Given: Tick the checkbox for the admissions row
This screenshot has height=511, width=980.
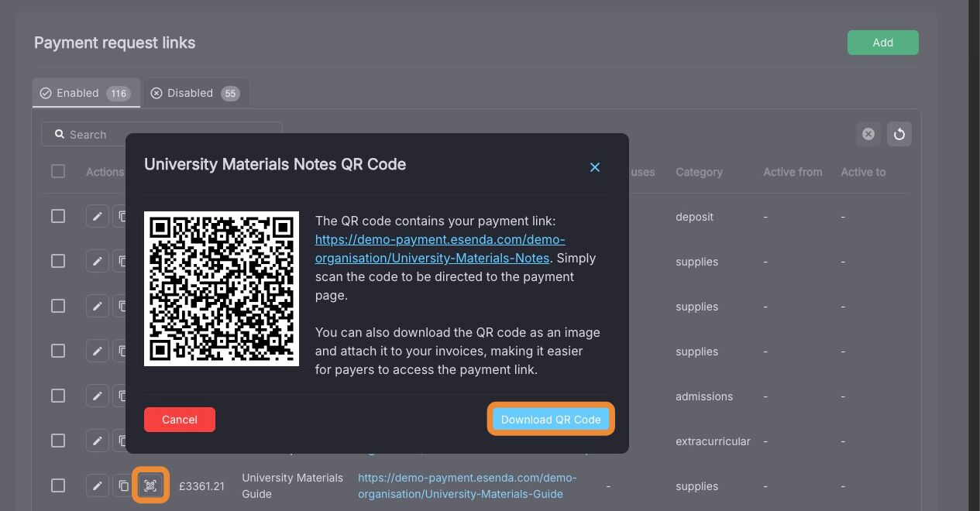Looking at the screenshot, I should tap(58, 396).
